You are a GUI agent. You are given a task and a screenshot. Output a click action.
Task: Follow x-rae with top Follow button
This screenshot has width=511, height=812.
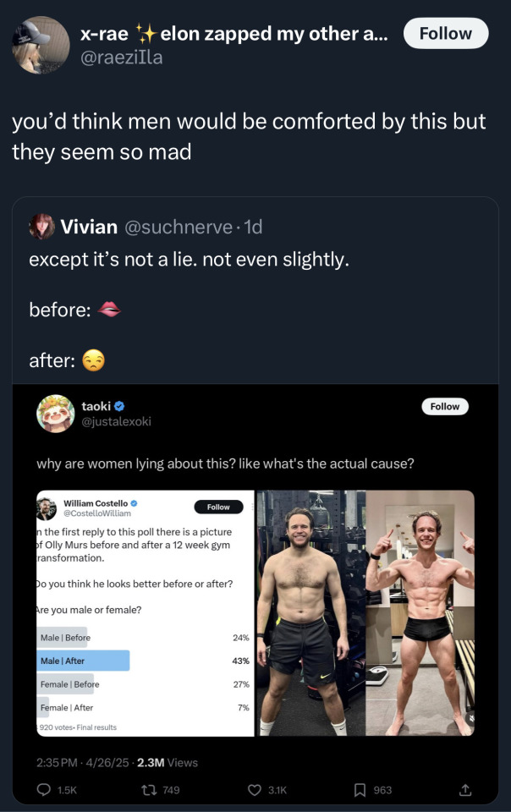tap(445, 34)
